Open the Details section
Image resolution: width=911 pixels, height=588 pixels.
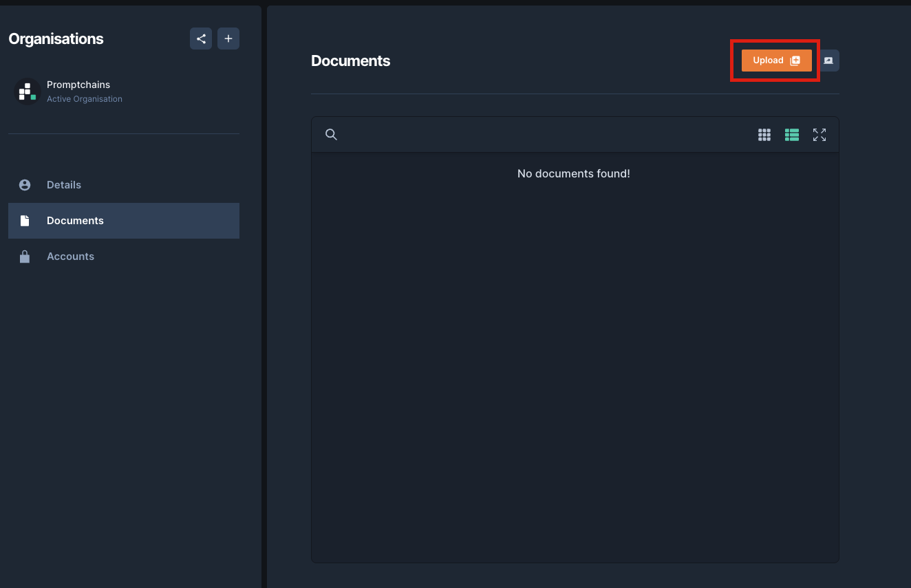[63, 184]
